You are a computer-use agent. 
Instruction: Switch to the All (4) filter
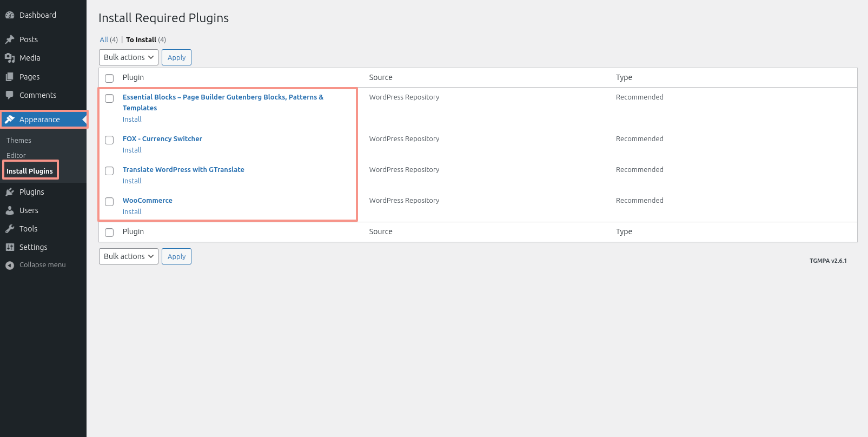click(109, 39)
